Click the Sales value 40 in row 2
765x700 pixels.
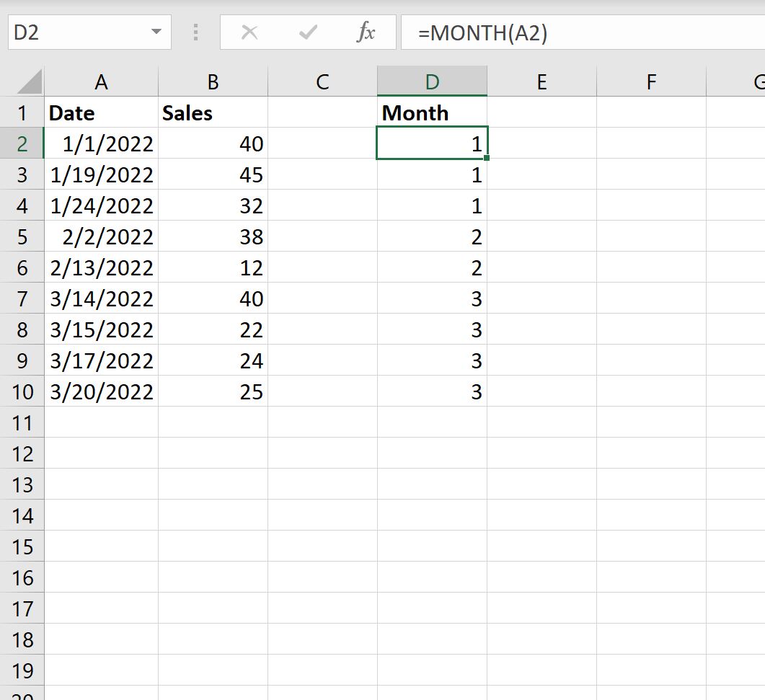click(213, 143)
